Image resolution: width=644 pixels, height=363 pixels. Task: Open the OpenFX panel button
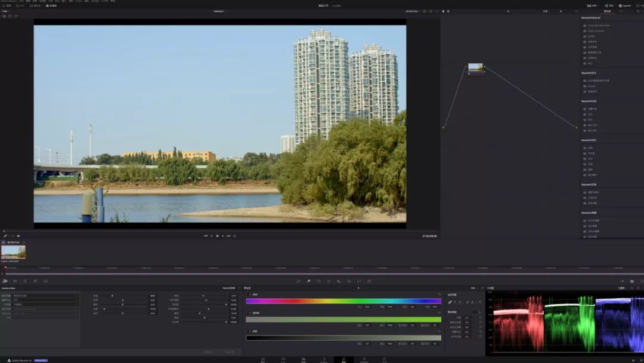click(x=625, y=5)
